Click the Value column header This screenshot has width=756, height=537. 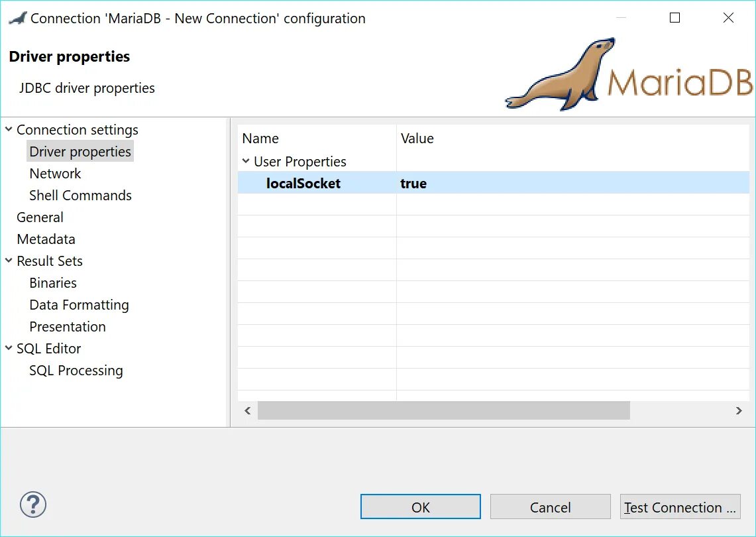click(572, 139)
